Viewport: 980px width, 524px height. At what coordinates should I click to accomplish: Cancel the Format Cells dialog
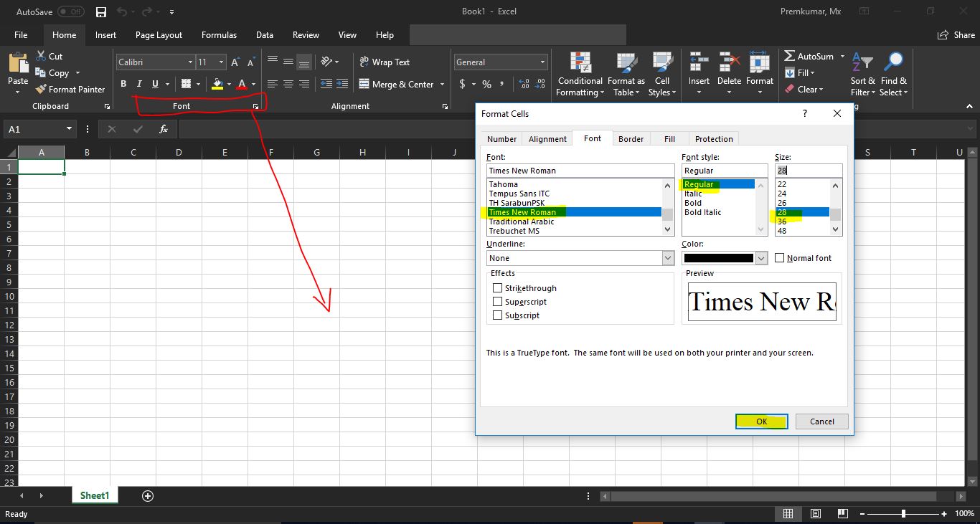821,421
